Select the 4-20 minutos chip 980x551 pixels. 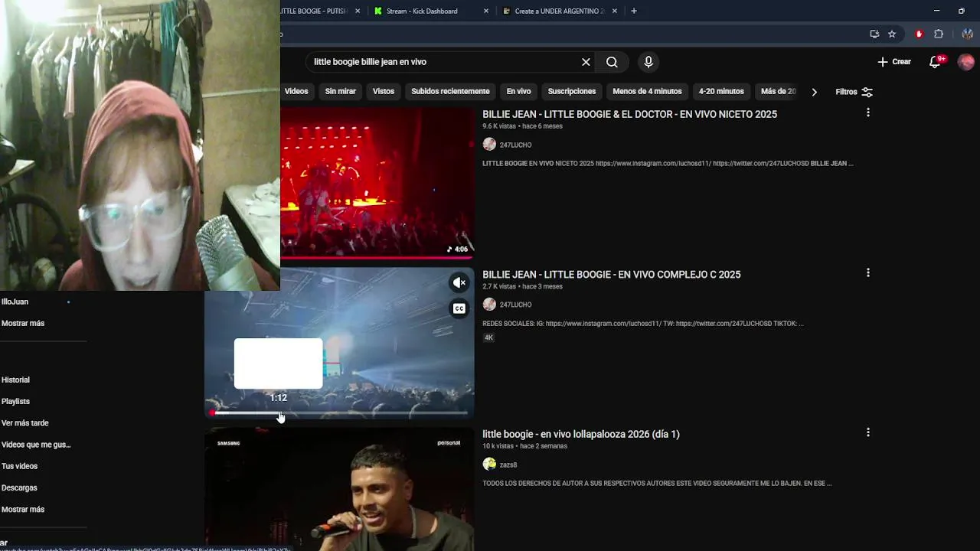[721, 91]
